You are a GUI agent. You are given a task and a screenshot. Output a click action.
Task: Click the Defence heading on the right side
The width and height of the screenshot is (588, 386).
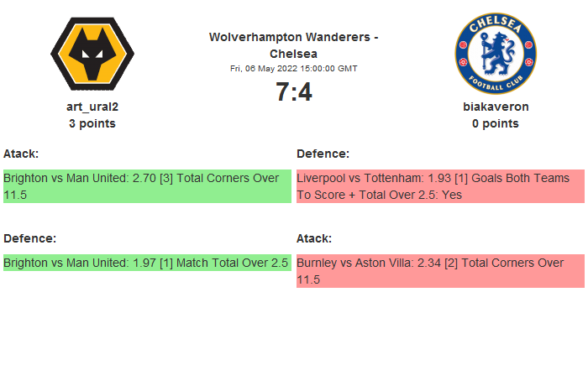323,154
